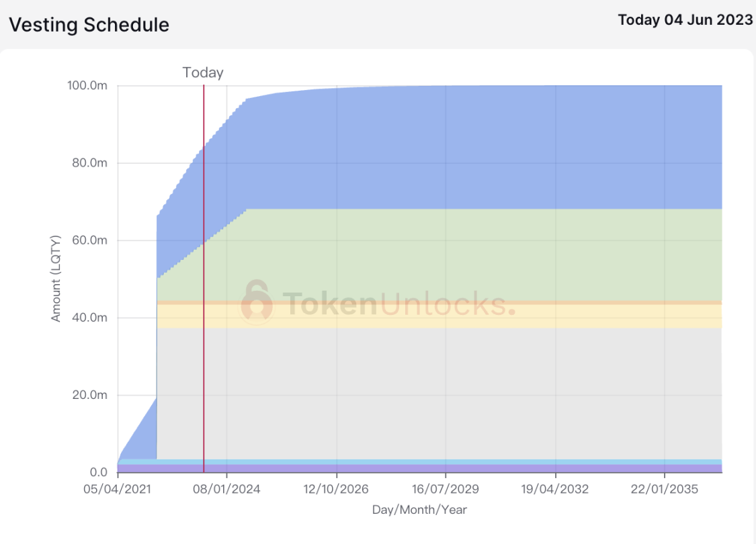756x544 pixels.
Task: Click the red Today vertical line
Action: coord(204,279)
